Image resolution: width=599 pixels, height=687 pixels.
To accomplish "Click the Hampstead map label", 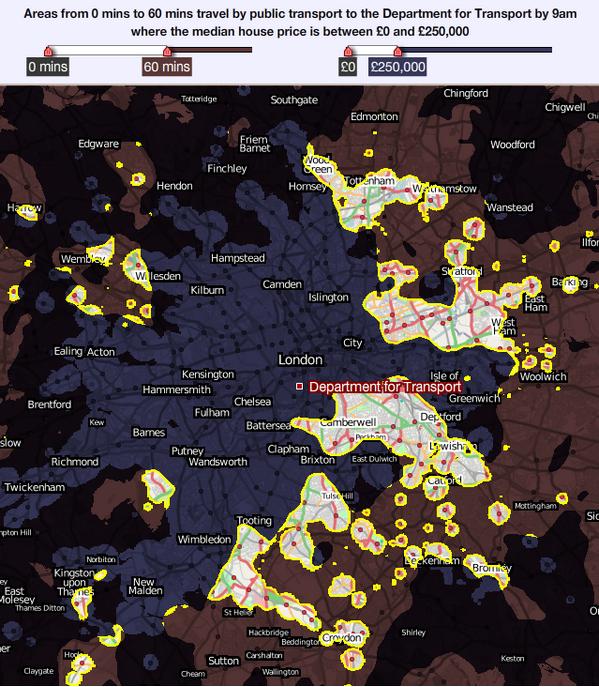I will click(x=238, y=258).
